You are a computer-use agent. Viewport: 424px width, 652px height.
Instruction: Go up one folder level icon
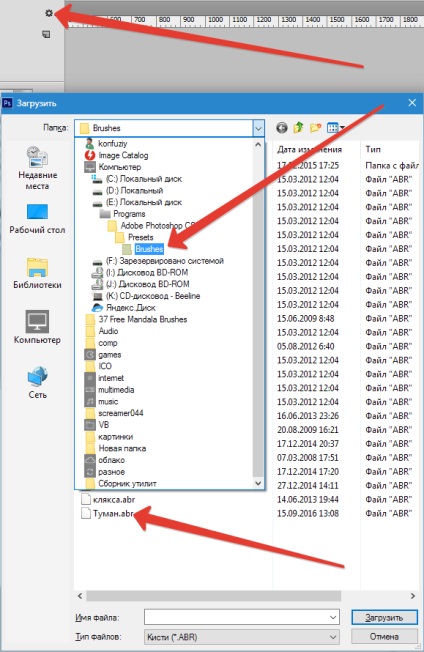coord(298,128)
